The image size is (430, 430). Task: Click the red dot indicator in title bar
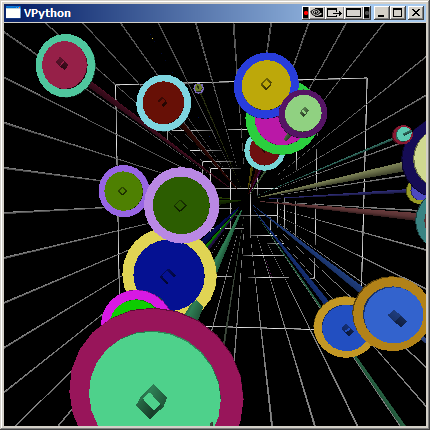(x=305, y=13)
